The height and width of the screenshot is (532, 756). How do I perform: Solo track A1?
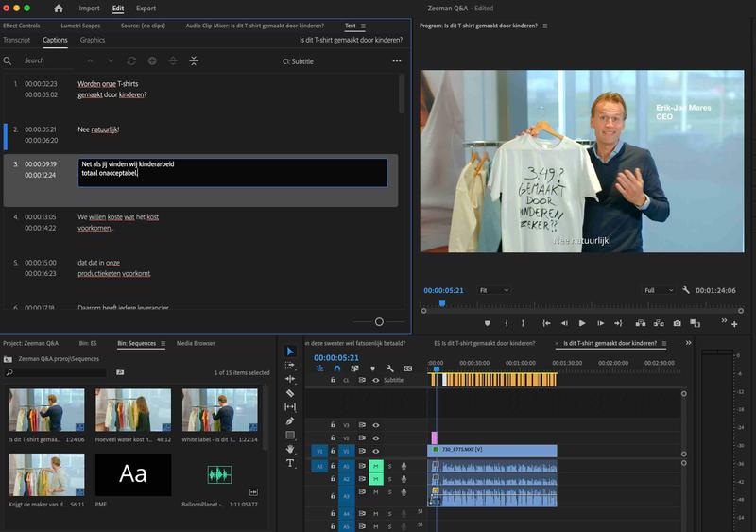point(389,466)
